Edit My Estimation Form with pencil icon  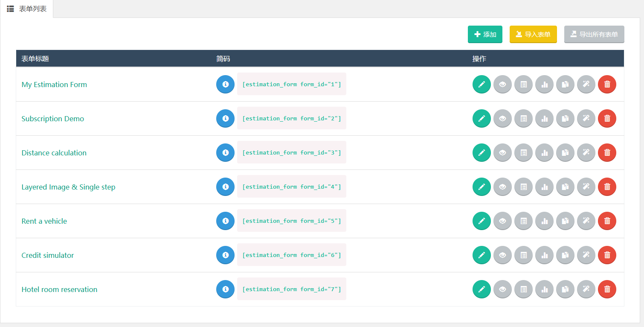pos(482,84)
